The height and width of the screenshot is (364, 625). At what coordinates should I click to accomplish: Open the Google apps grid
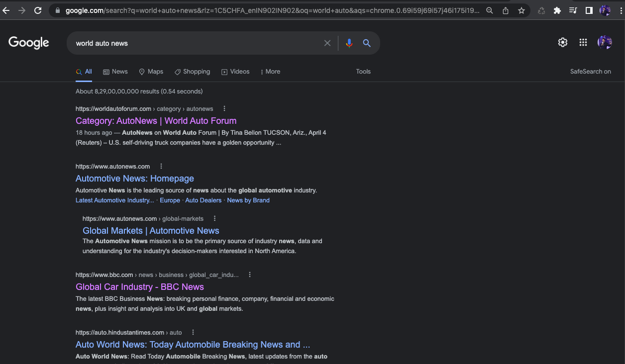(583, 43)
